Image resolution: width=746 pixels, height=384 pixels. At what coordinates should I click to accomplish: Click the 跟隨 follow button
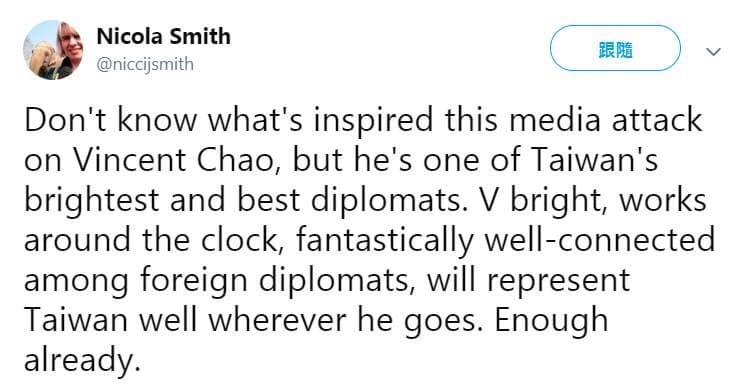click(x=615, y=49)
